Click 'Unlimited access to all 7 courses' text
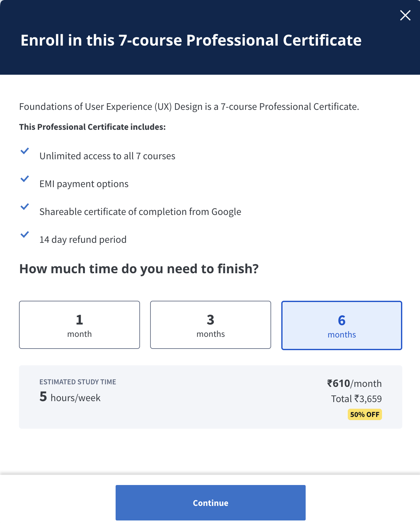 pyautogui.click(x=107, y=156)
